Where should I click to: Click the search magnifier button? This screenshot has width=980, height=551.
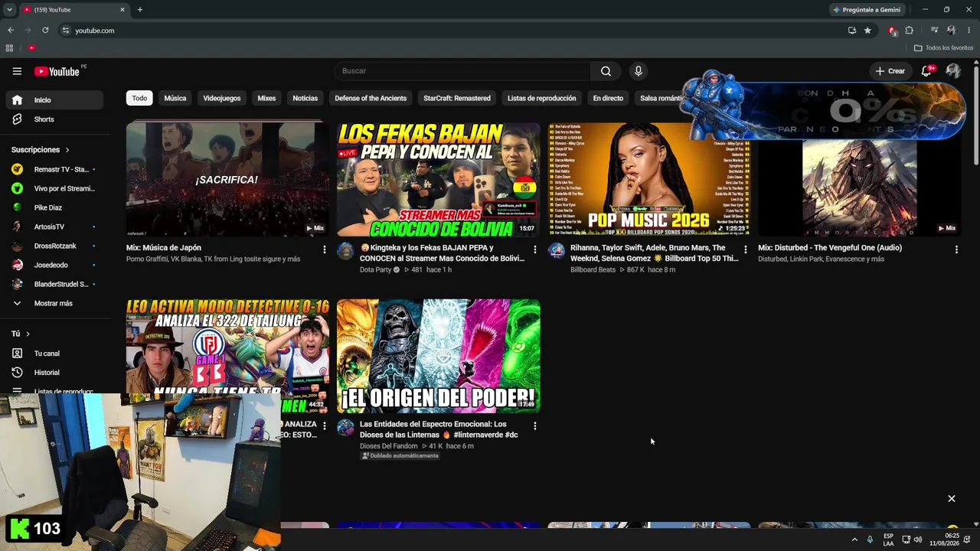(606, 71)
